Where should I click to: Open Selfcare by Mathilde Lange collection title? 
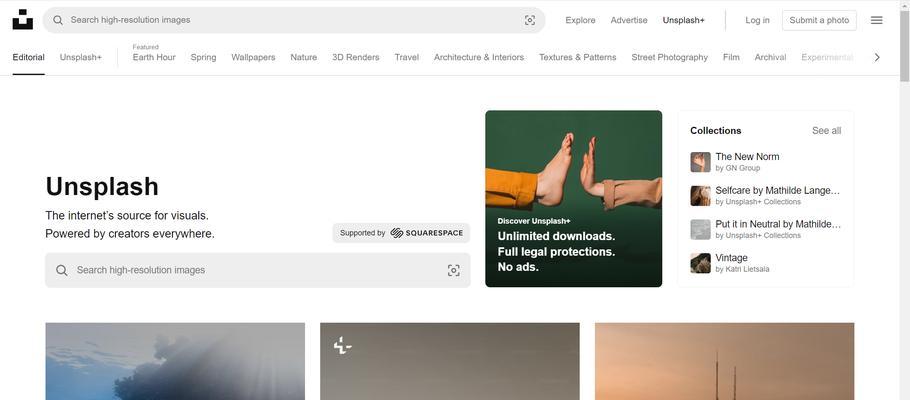pyautogui.click(x=778, y=190)
